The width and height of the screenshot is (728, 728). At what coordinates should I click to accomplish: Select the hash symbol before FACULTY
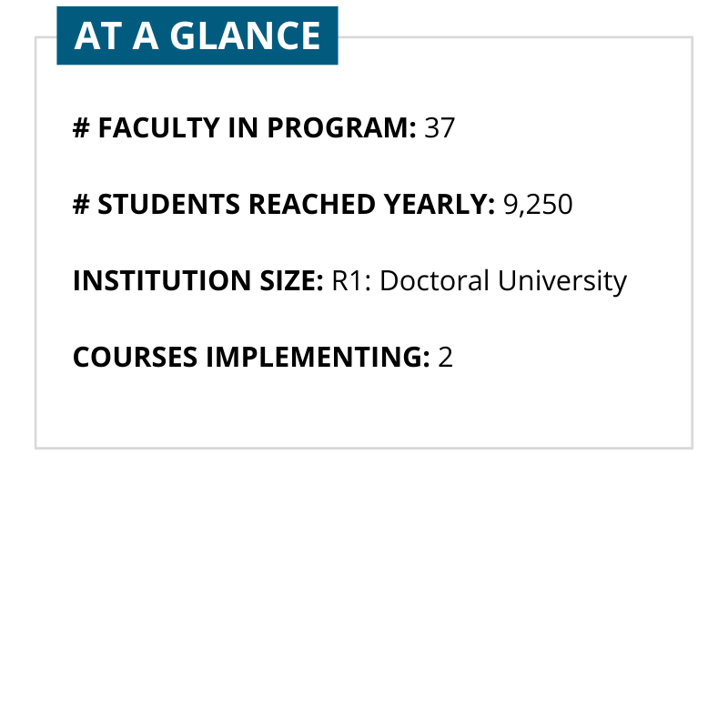81,128
